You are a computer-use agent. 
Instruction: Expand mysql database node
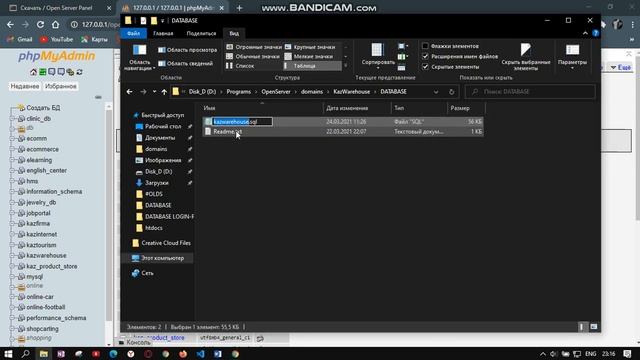click(x=12, y=277)
